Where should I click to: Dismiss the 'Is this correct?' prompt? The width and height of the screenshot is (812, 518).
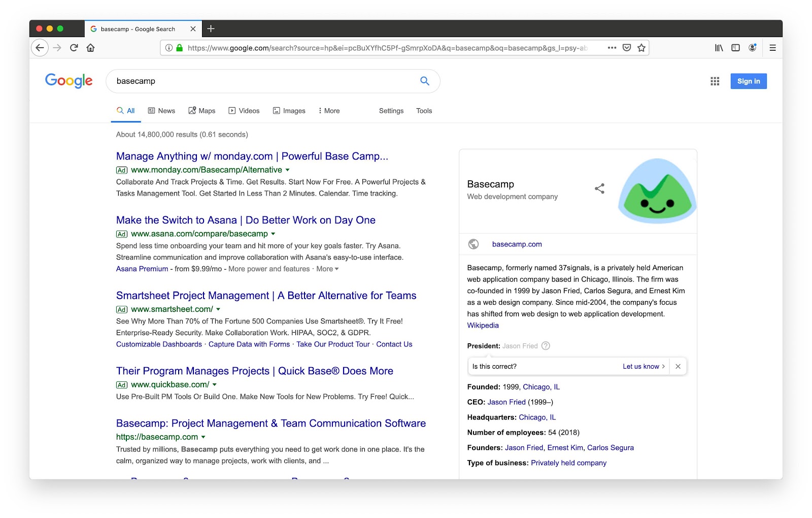pyautogui.click(x=678, y=366)
